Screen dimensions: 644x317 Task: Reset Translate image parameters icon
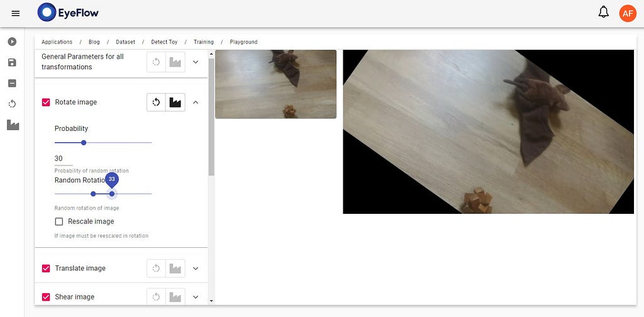[x=156, y=269]
